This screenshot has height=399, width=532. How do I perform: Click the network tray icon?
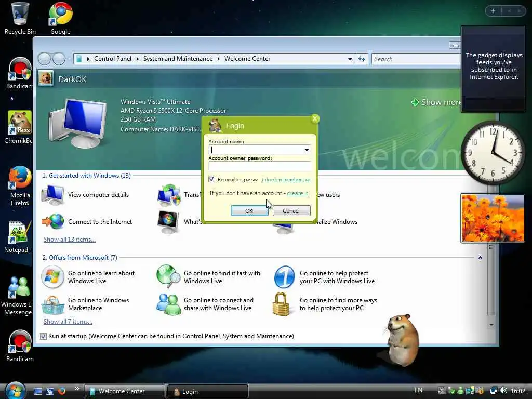[x=494, y=391]
